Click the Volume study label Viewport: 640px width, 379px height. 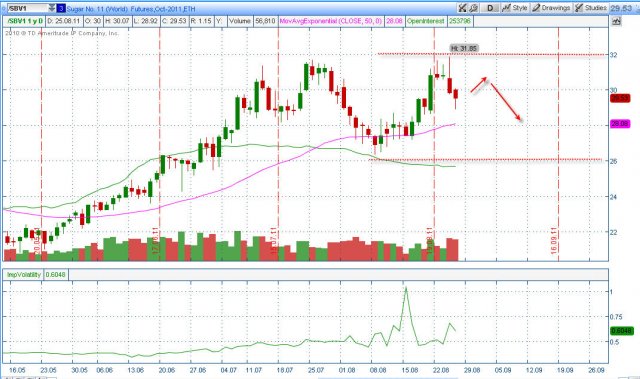[240, 21]
